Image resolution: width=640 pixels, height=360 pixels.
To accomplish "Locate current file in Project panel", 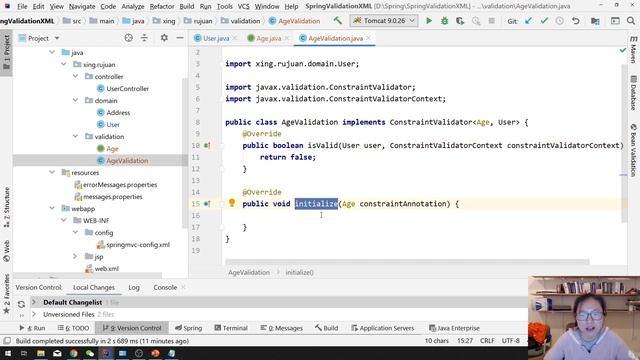I will (x=129, y=38).
